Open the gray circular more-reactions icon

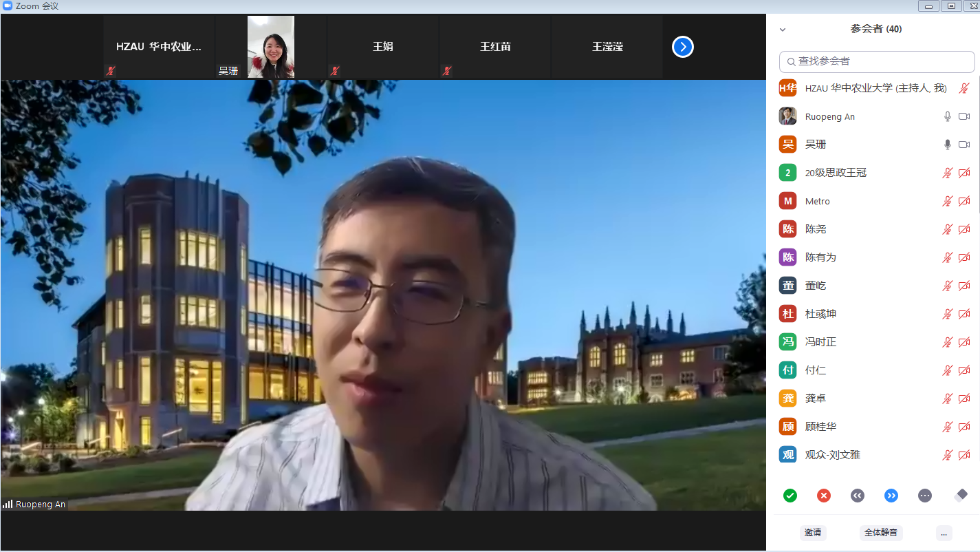(x=924, y=496)
